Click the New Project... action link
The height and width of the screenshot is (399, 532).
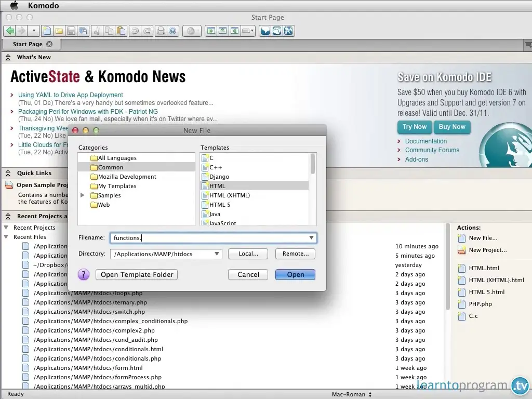(487, 250)
